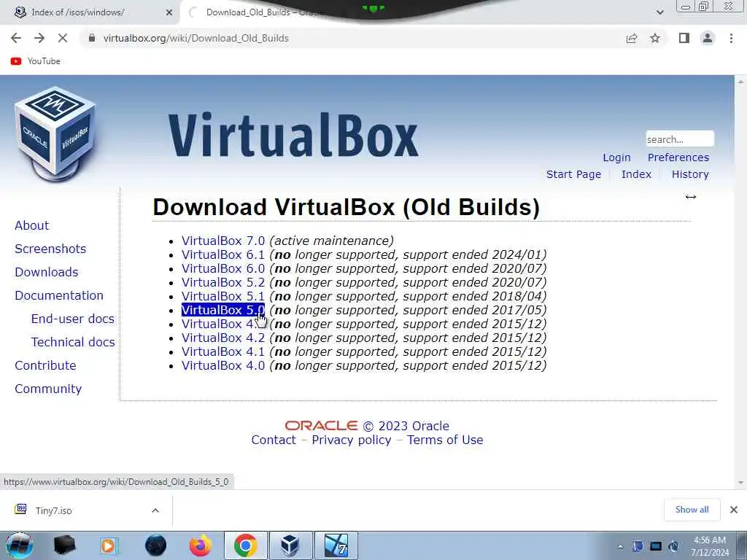Switch to Chrome in the taskbar
747x560 pixels.
245,545
